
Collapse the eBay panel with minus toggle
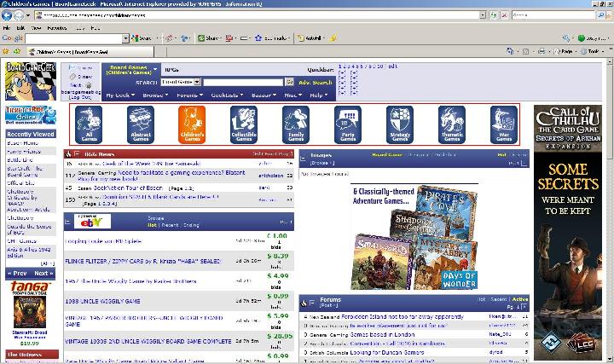[67, 222]
